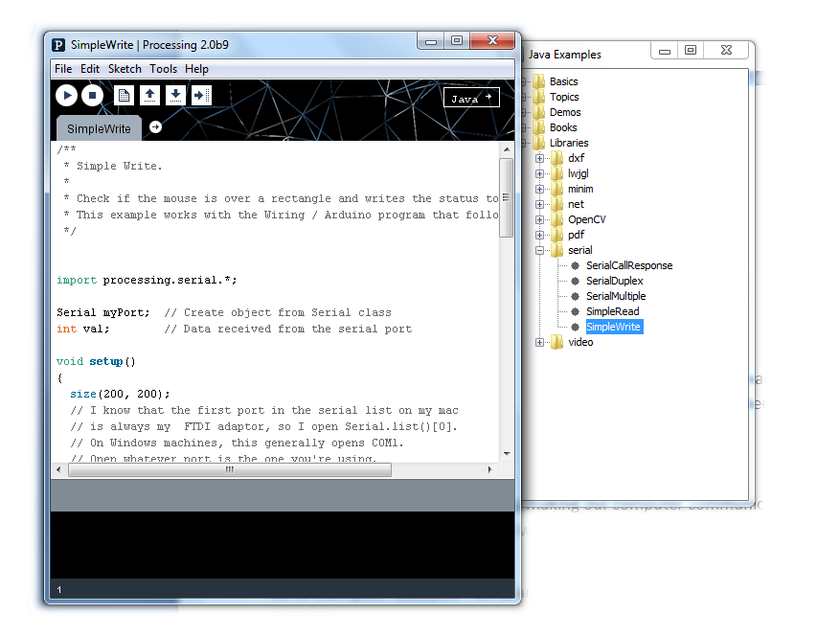Click the line 'import processing.serial.*;'
This screenshot has width=840, height=637.
(147, 281)
